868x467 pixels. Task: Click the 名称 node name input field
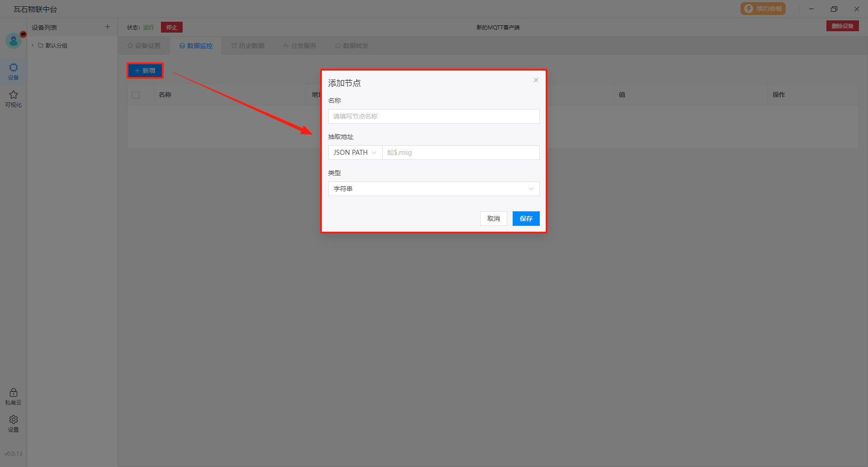pyautogui.click(x=434, y=116)
